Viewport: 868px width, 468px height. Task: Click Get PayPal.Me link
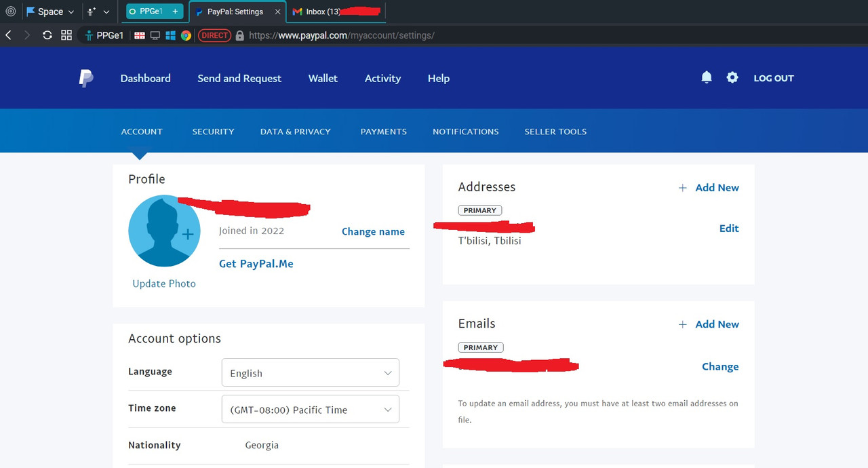(x=256, y=264)
